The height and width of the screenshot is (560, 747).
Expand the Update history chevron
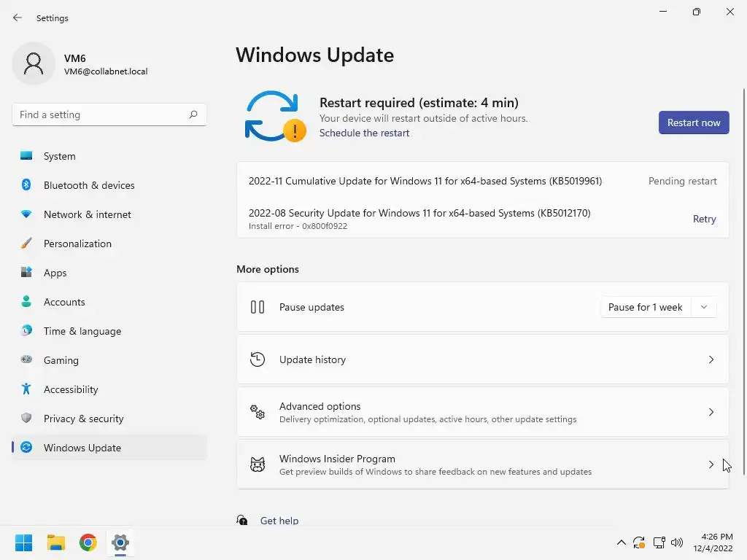(711, 359)
